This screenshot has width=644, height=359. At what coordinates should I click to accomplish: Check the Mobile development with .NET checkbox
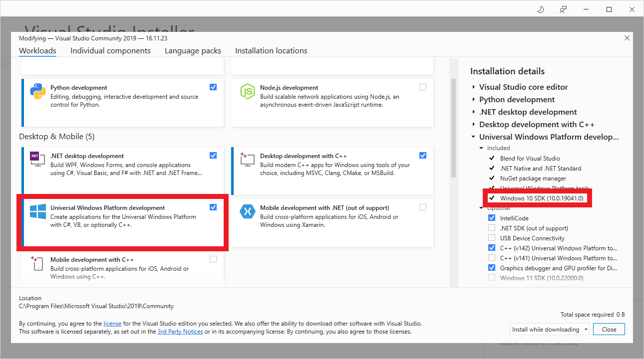pos(423,207)
